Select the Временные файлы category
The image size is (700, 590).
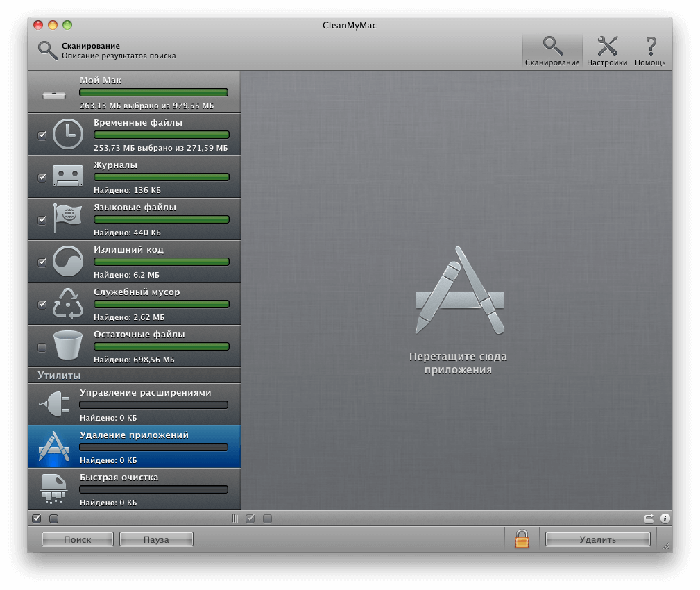tap(134, 134)
